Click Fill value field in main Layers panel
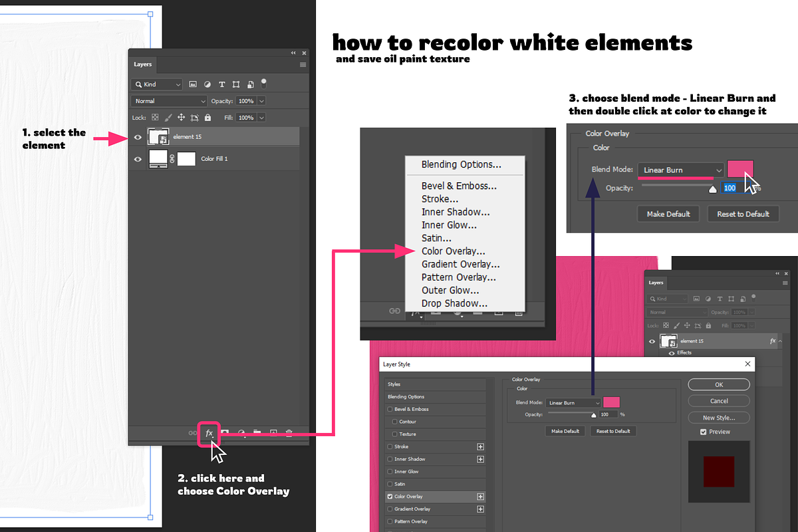 click(246, 118)
